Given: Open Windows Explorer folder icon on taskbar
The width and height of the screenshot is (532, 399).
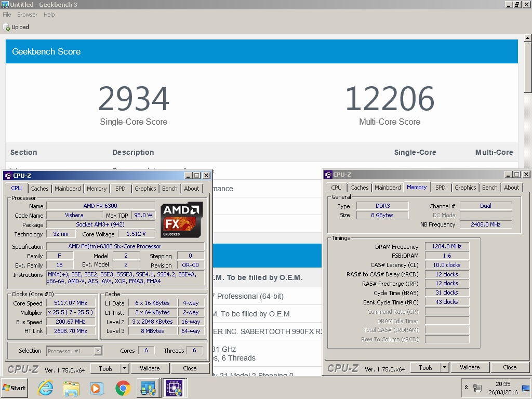Looking at the screenshot, I should [71, 388].
